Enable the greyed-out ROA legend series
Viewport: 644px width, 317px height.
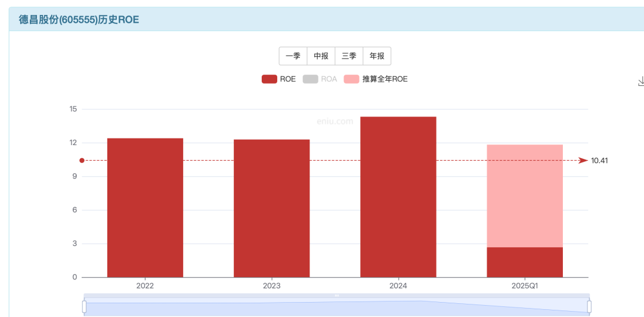pos(320,79)
